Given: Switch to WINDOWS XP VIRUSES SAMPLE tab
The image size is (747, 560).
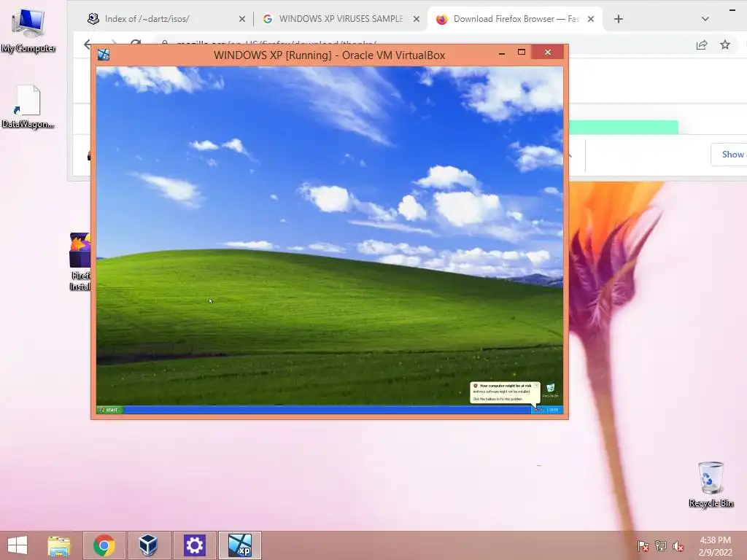Looking at the screenshot, I should point(341,19).
